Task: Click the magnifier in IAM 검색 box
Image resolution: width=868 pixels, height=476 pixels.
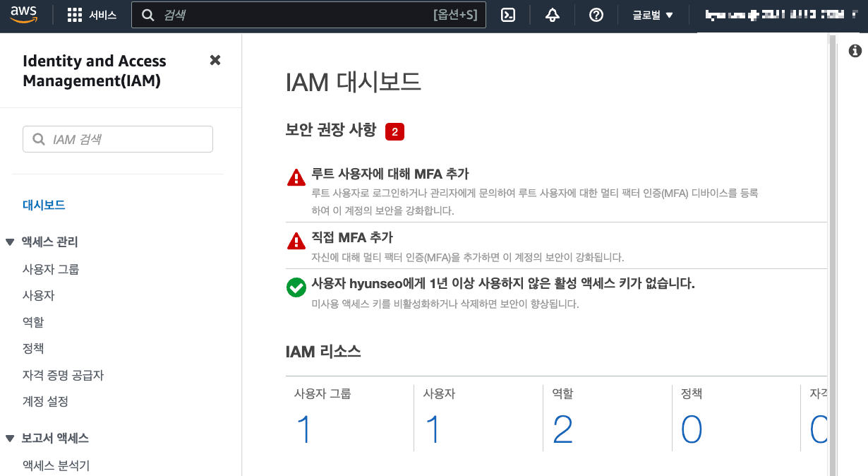Action: click(x=37, y=139)
